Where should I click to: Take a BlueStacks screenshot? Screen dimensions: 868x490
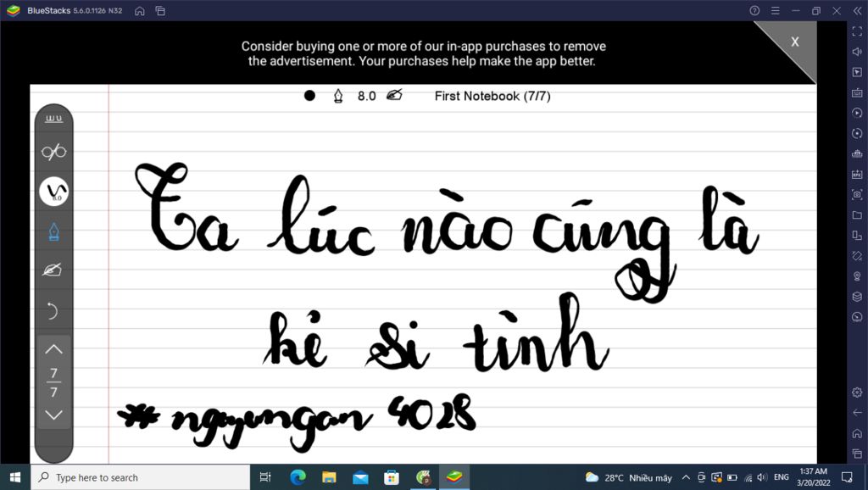[857, 194]
